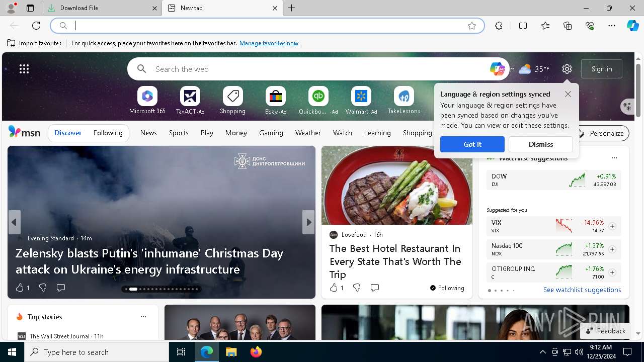Open Browser essentials heart icon
This screenshot has width=644, height=362.
tap(590, 26)
